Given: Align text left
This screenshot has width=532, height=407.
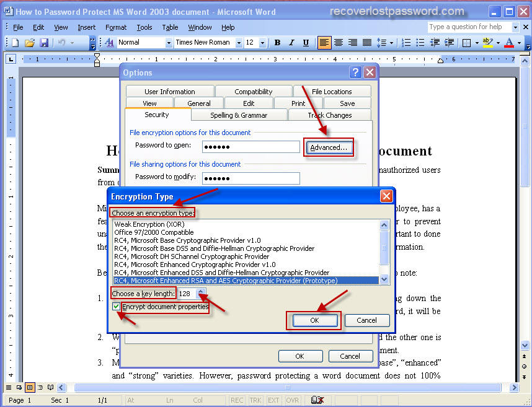Looking at the screenshot, I should 324,43.
